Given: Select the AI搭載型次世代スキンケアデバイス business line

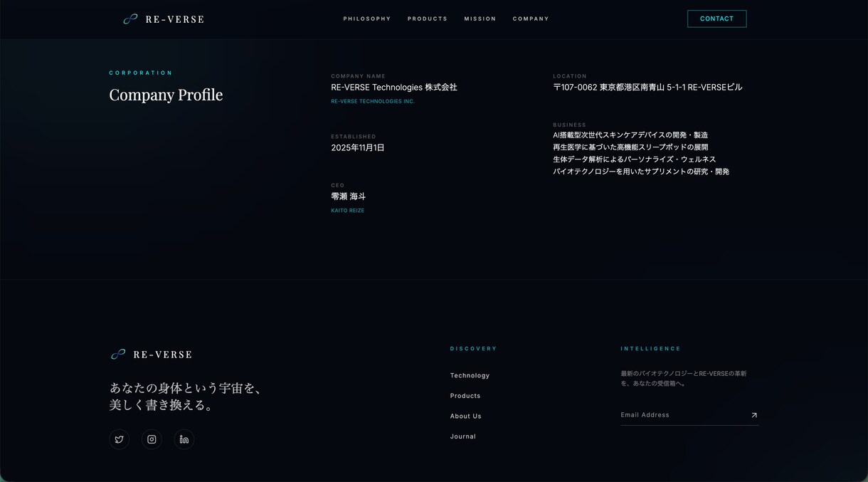Looking at the screenshot, I should pos(630,135).
